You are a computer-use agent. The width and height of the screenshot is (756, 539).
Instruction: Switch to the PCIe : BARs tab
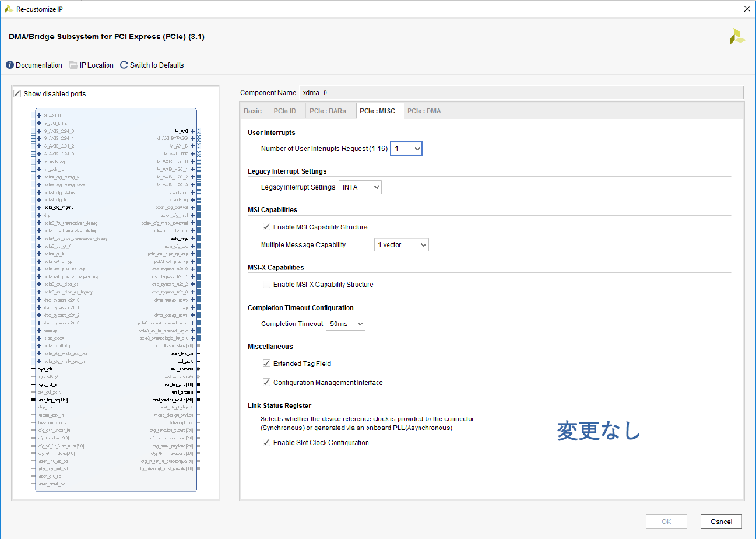click(328, 111)
